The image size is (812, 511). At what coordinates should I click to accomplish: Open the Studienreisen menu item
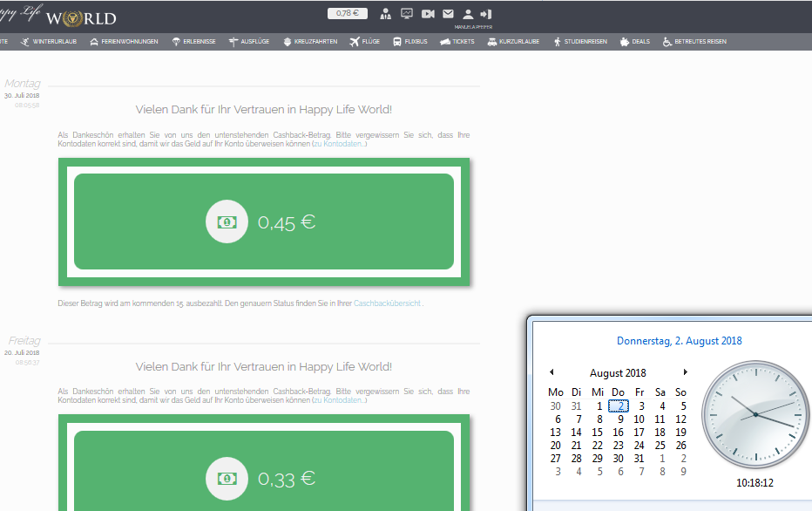579,42
